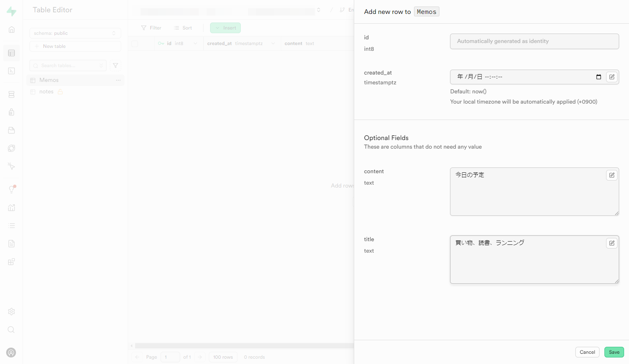Cancel adding the new row

point(587,352)
